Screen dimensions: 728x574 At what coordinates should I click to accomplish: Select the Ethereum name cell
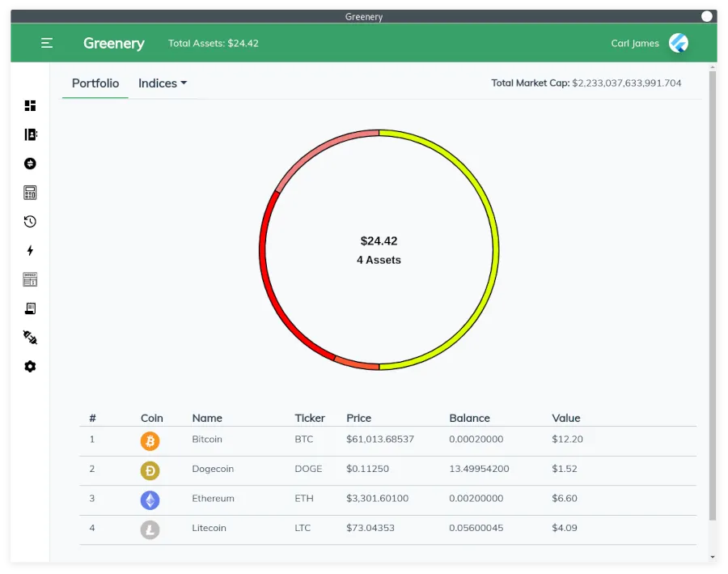point(213,498)
